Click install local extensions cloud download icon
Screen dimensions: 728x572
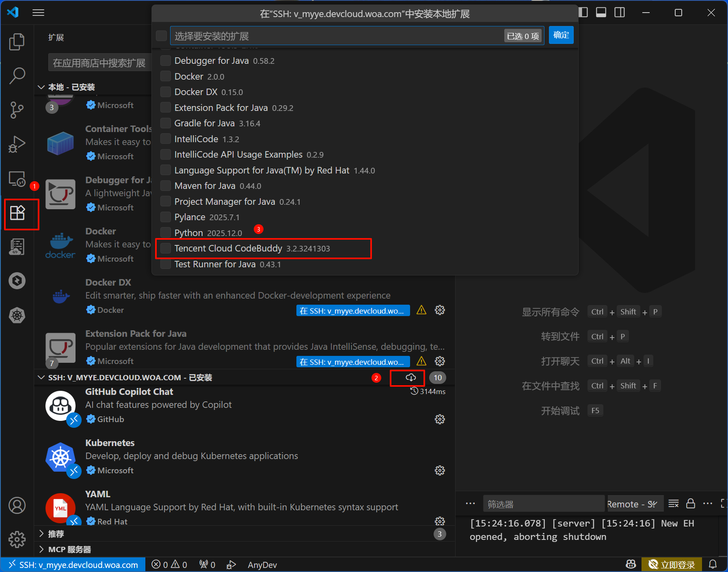point(410,378)
